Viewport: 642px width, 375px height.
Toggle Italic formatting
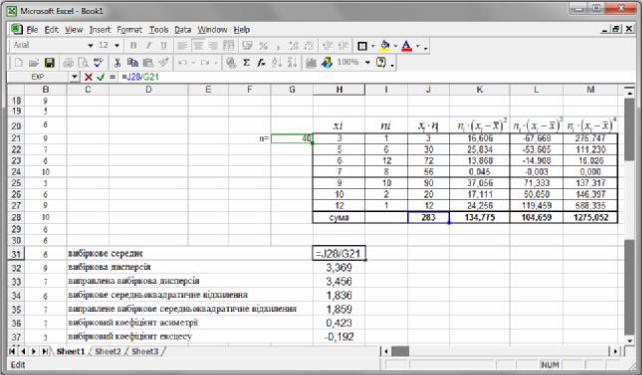click(148, 45)
